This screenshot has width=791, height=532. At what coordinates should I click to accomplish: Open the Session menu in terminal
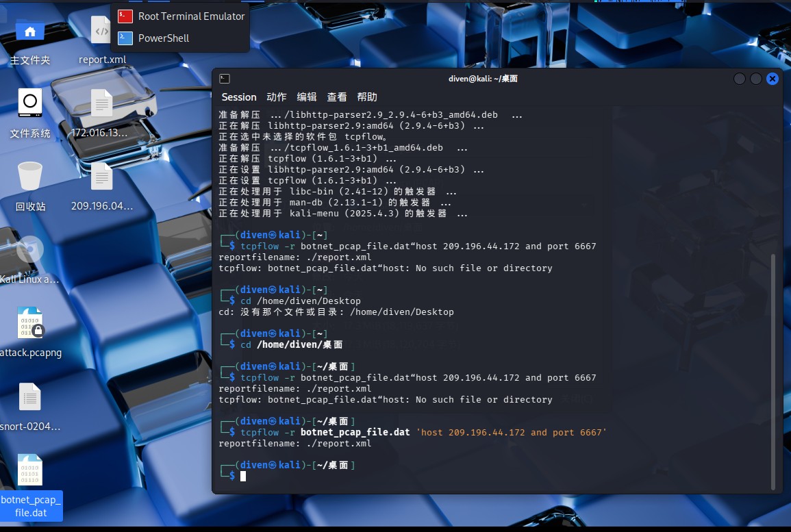coord(239,97)
